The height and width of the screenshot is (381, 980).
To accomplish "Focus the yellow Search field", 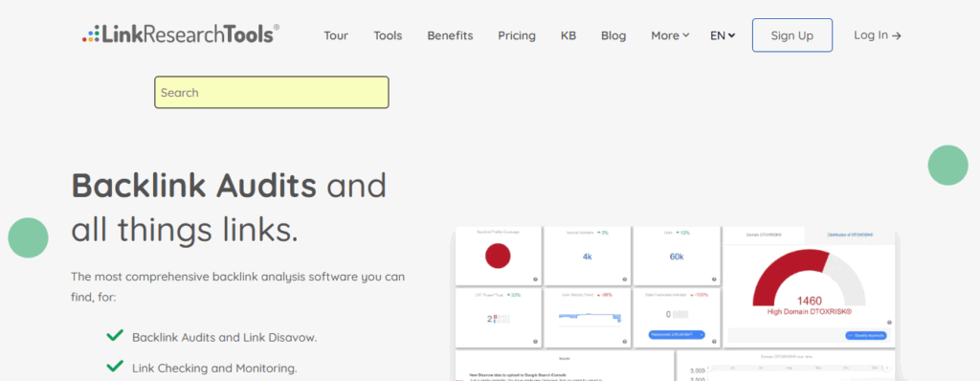I will point(272,93).
